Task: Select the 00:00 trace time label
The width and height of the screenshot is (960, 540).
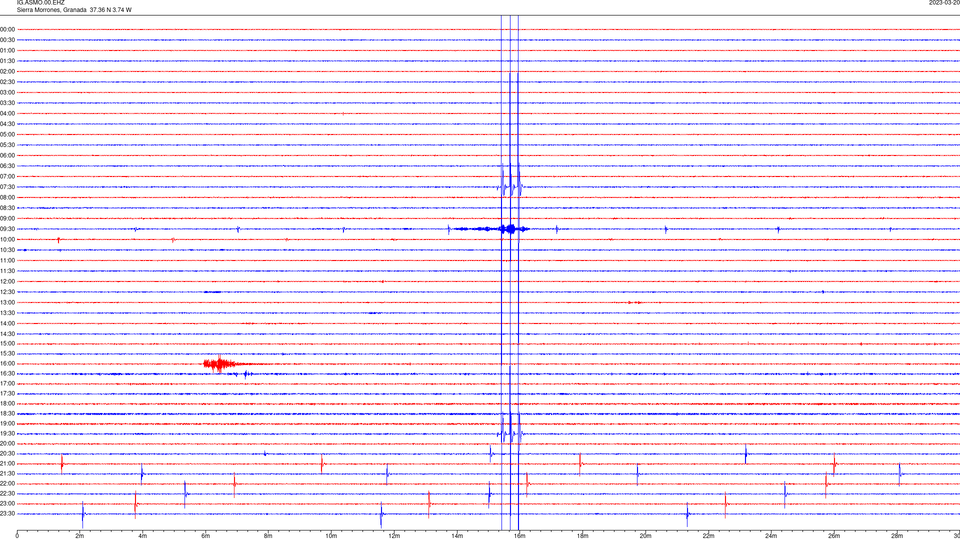Action: pyautogui.click(x=7, y=29)
